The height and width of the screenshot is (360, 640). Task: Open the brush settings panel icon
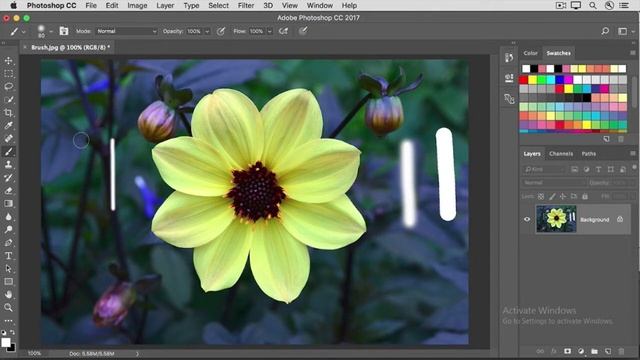tap(64, 31)
